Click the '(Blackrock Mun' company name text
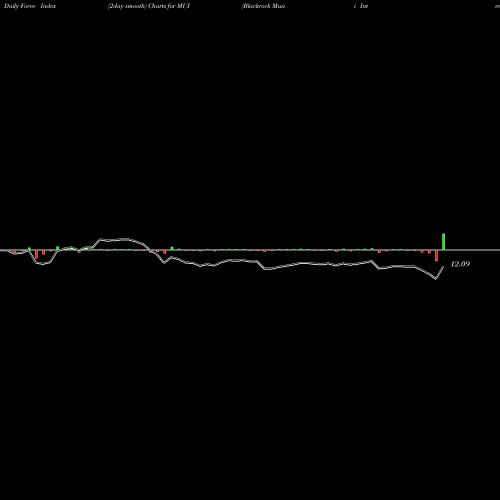Viewport: 500px width, 500px height. click(263, 6)
